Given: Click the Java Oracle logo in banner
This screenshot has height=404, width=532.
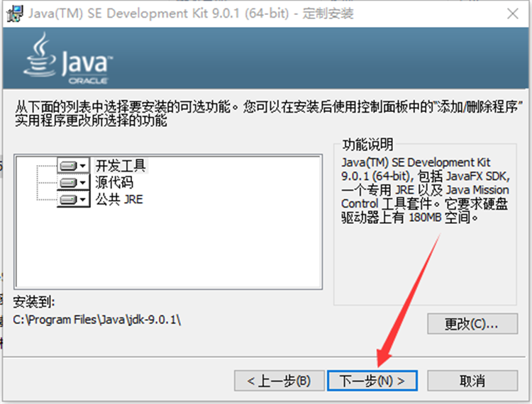Looking at the screenshot, I should [x=68, y=58].
